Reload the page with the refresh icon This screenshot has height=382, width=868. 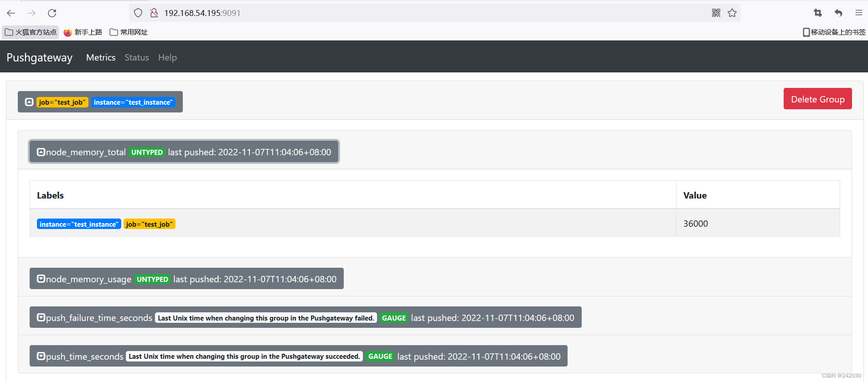click(52, 13)
